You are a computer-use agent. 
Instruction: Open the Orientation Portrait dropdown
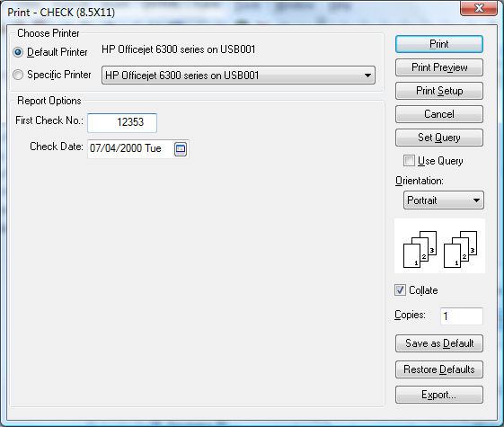click(444, 200)
